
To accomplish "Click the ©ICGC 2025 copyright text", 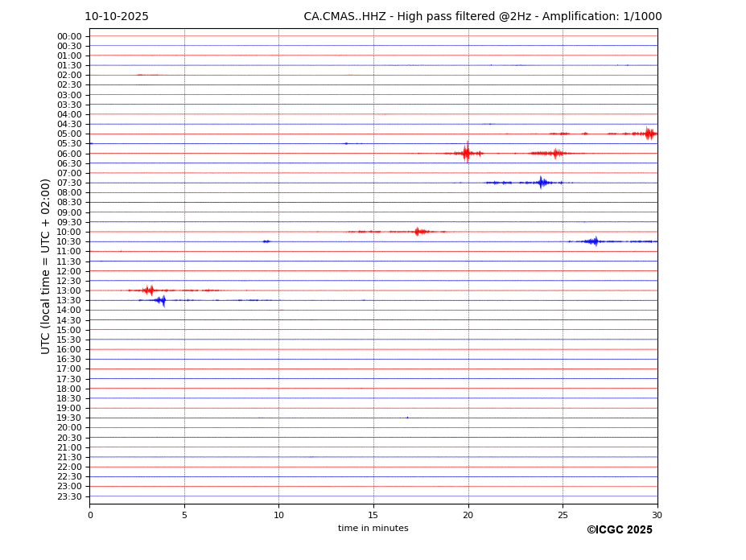I will click(619, 530).
